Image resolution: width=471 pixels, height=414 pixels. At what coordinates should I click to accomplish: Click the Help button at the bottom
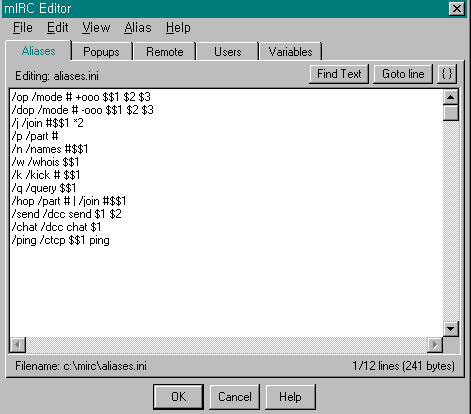(x=290, y=397)
